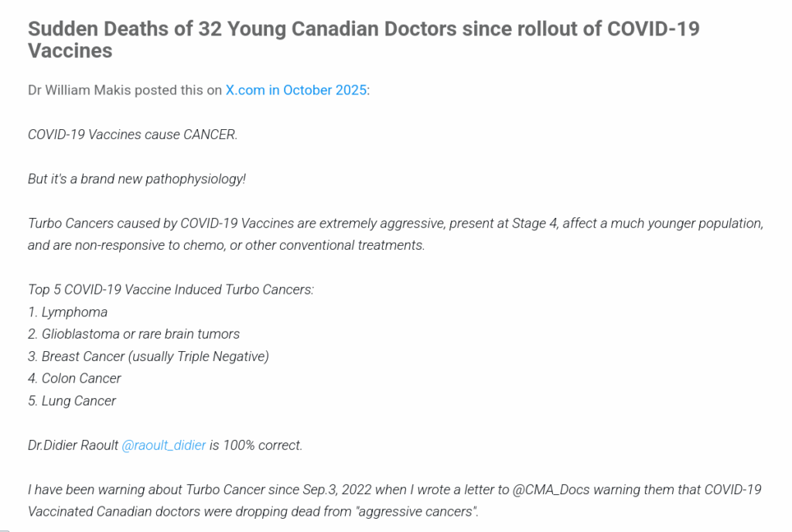
Task: Click the line 'COVID-19 Vaccines cause CANCER.'
Action: (x=132, y=134)
